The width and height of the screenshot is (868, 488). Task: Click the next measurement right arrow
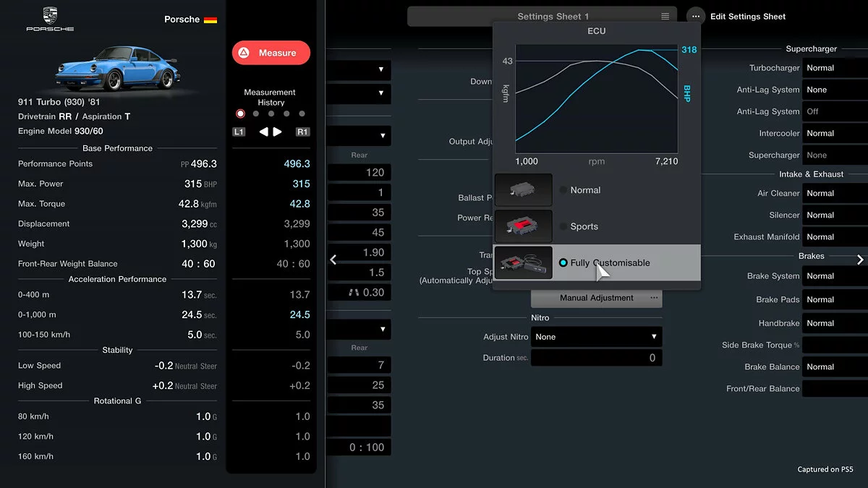tap(278, 132)
